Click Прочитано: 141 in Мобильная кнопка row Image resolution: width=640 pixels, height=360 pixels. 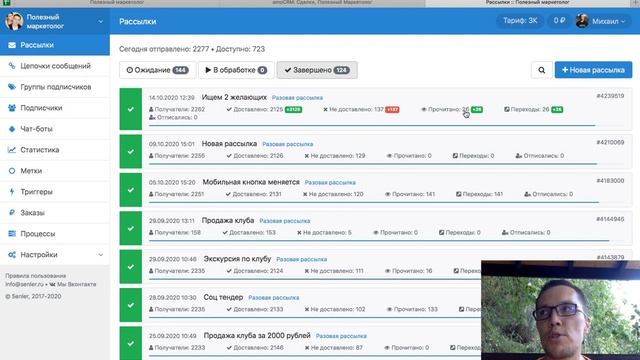pos(410,194)
